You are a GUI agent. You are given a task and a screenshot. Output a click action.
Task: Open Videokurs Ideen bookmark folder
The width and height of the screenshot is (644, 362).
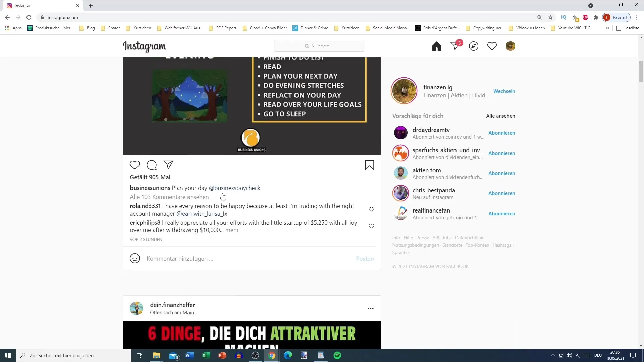click(527, 28)
